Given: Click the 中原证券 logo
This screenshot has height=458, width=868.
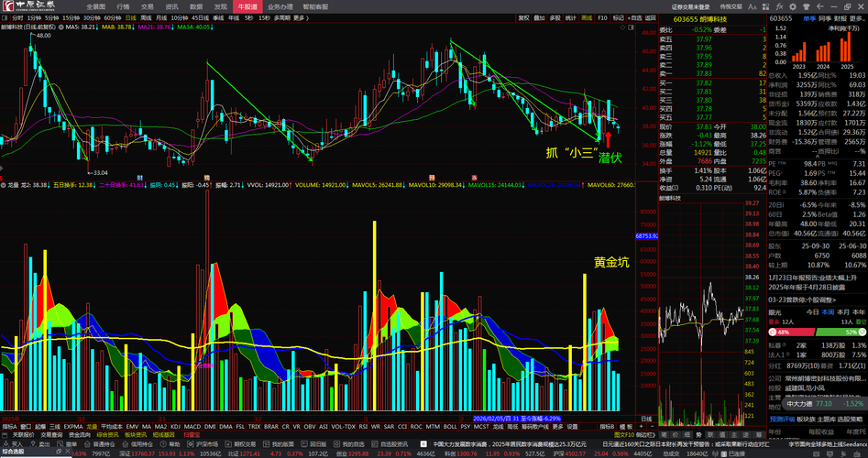Looking at the screenshot, I should 28,6.
